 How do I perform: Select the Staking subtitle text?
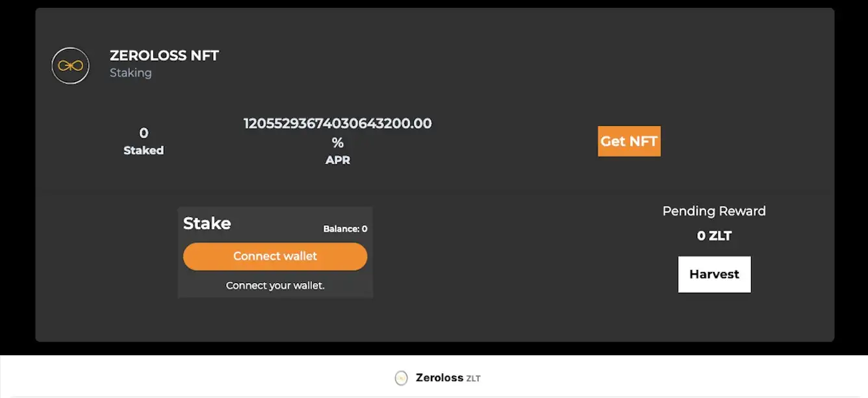coord(131,73)
